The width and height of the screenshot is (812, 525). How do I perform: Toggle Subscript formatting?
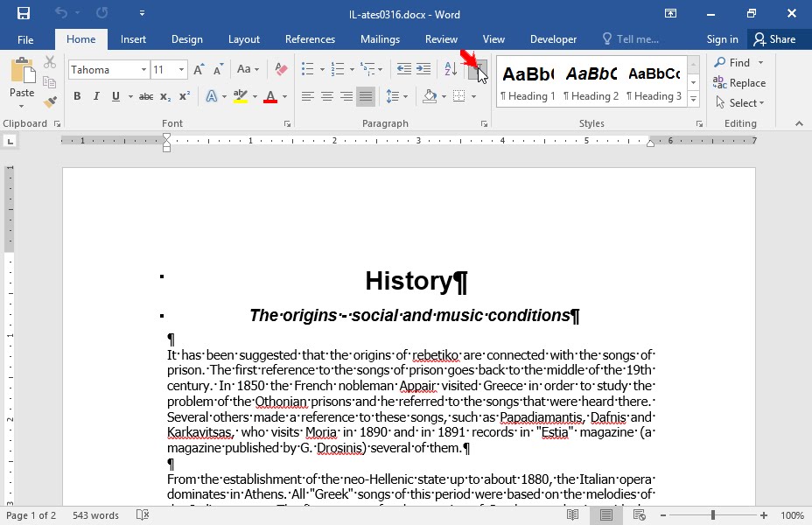click(165, 96)
